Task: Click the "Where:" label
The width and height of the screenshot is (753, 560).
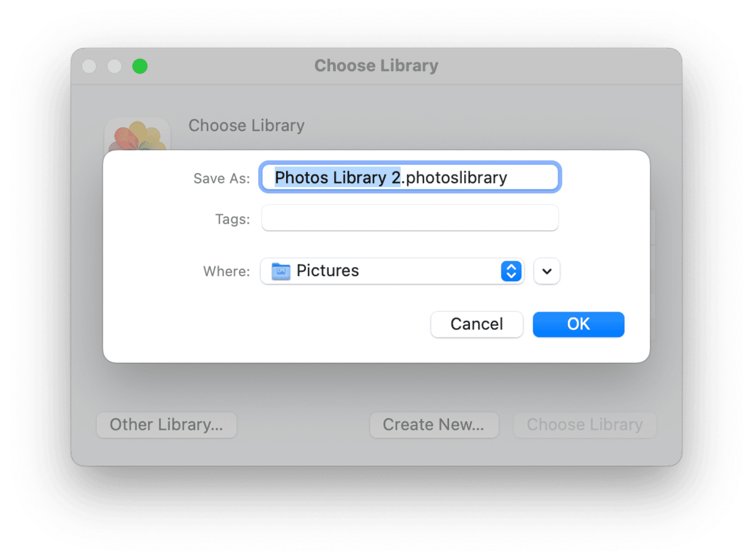Action: 227,271
